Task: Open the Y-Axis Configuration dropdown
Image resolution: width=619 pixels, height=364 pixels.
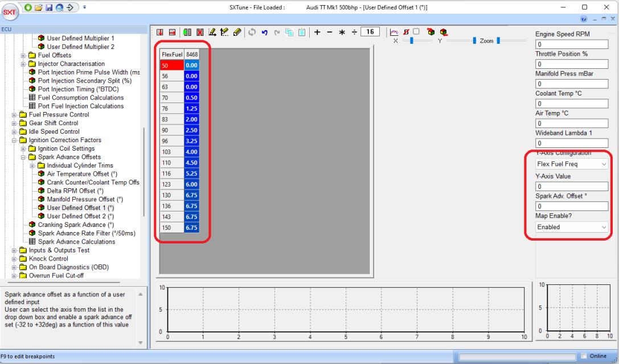Action: (x=572, y=164)
